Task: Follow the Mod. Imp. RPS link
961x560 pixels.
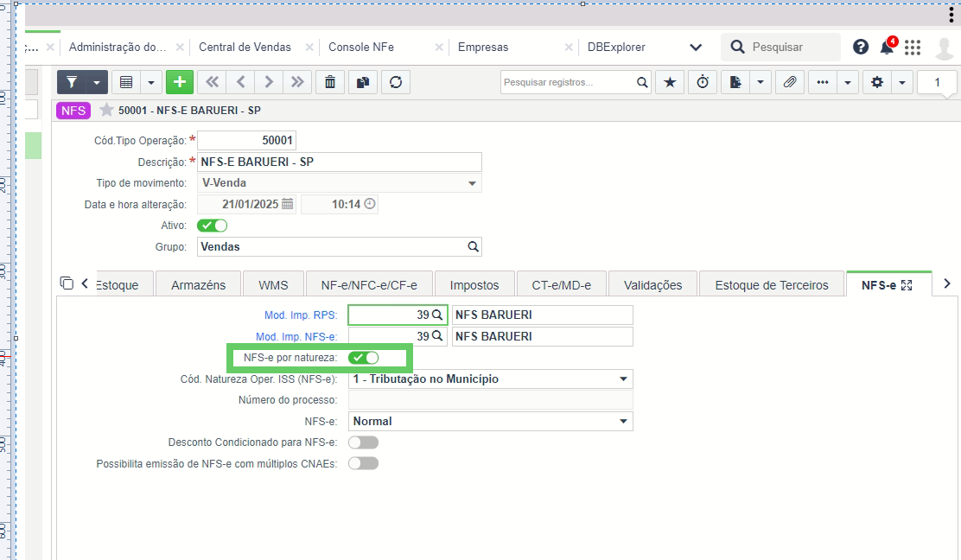Action: (x=301, y=315)
